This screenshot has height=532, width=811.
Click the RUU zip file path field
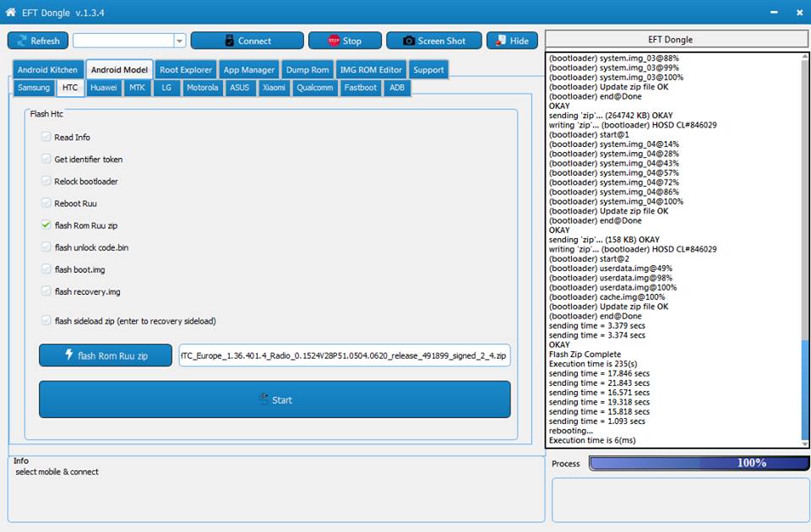point(345,356)
